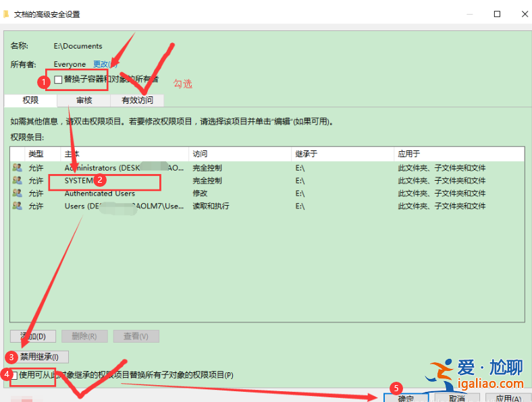Image resolution: width=532 pixels, height=402 pixels.
Task: Select the Administrators permission entry
Action: tap(267, 168)
